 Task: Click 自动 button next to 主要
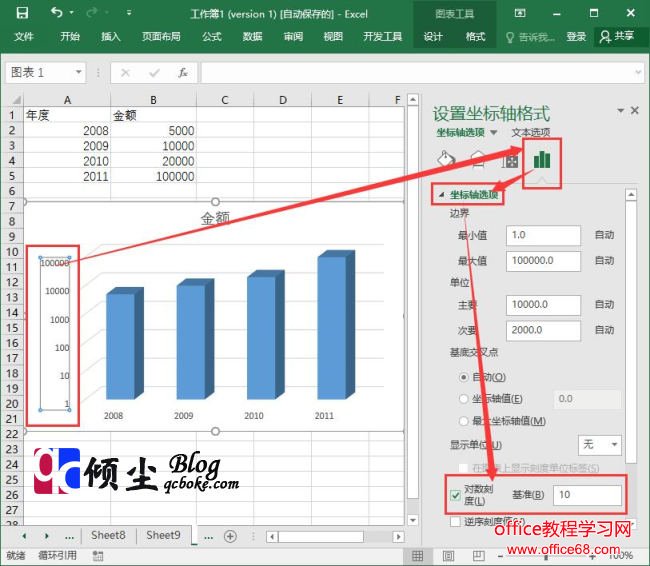(604, 305)
